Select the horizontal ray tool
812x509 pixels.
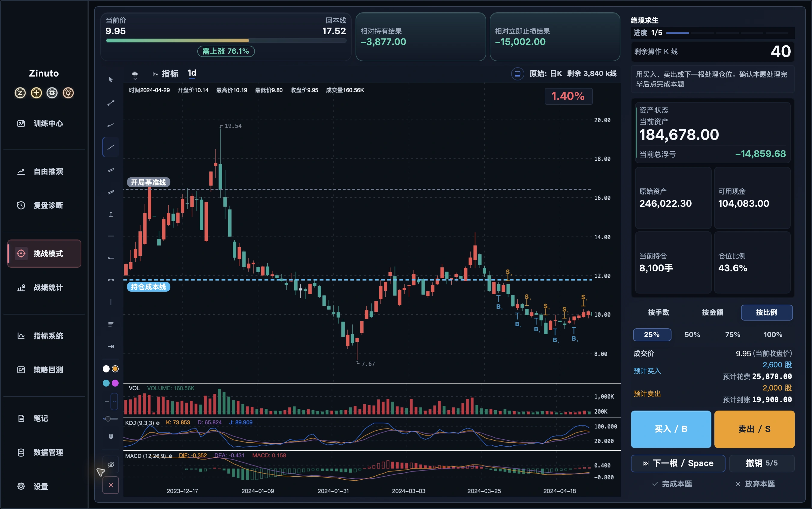[x=111, y=258]
